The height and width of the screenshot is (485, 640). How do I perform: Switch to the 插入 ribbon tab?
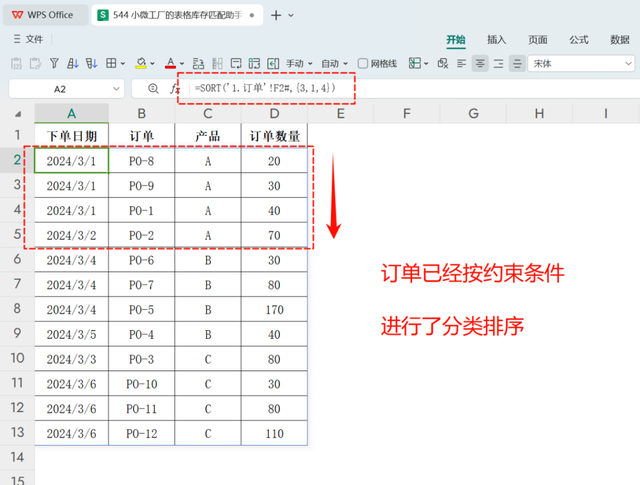click(497, 40)
